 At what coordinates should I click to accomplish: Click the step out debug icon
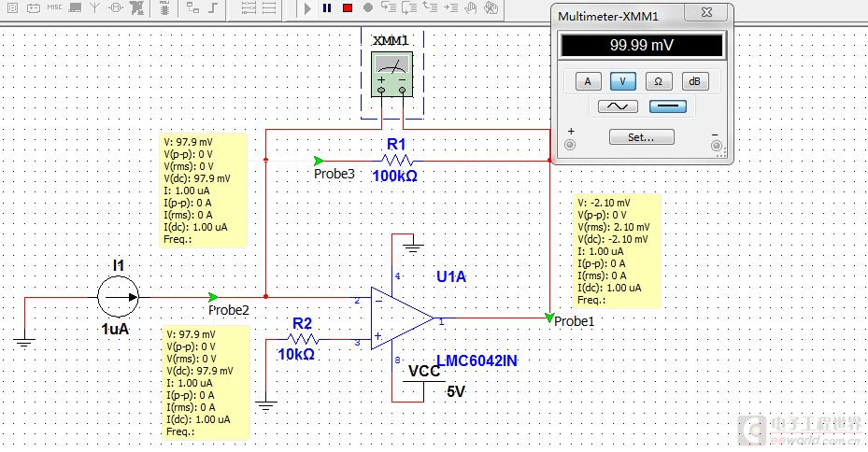[x=430, y=7]
